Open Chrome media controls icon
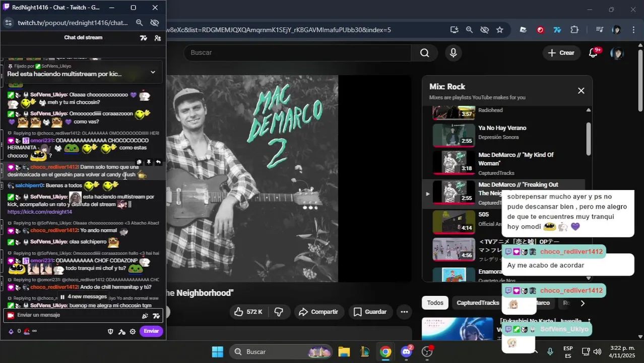The height and width of the screenshot is (363, 644). tap(599, 30)
